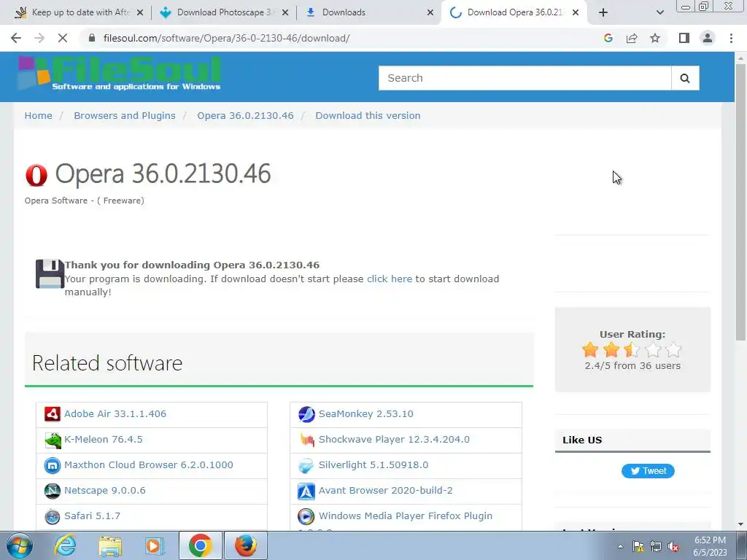Click the SeaMonkey icon
This screenshot has height=560, width=747.
pos(306,414)
